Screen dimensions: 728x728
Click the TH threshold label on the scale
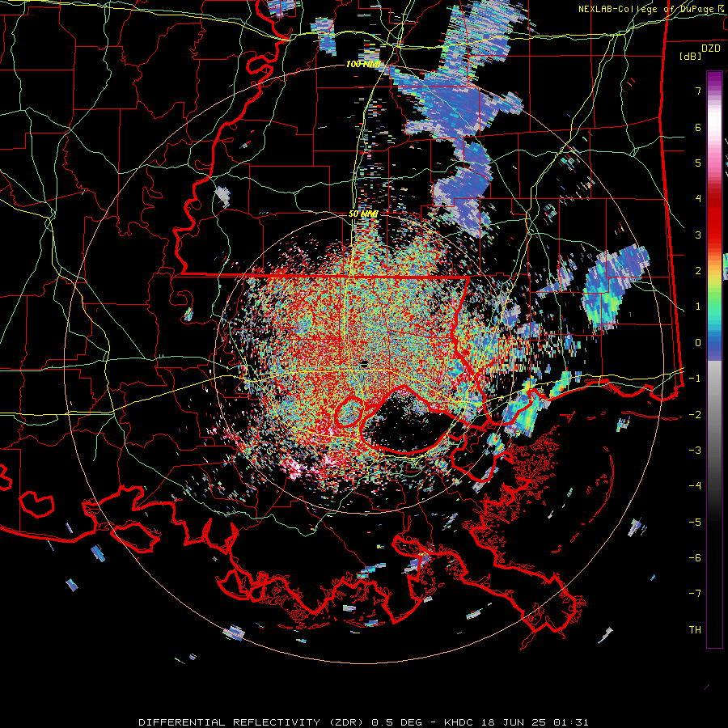pos(695,630)
